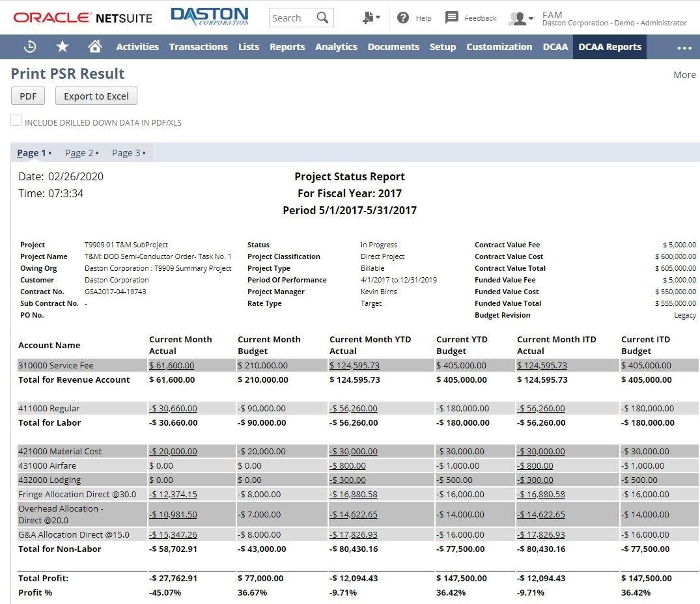The image size is (700, 604).
Task: Open Service Fee current month actual $61,600.00
Action: click(172, 365)
